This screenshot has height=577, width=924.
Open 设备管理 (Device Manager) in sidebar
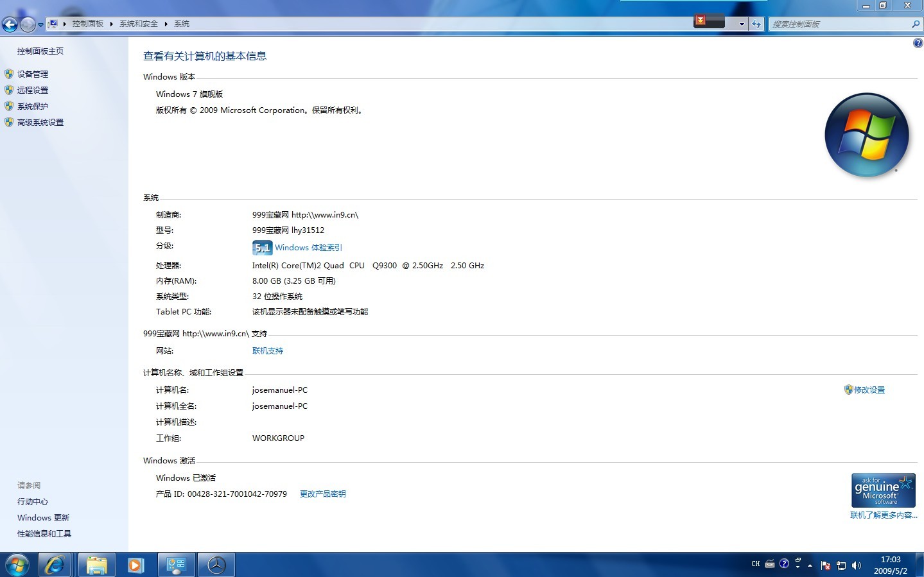tap(32, 74)
